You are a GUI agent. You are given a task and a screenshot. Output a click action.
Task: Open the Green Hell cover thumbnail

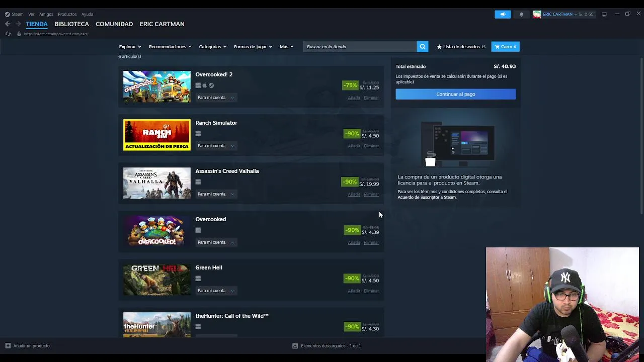[157, 280]
